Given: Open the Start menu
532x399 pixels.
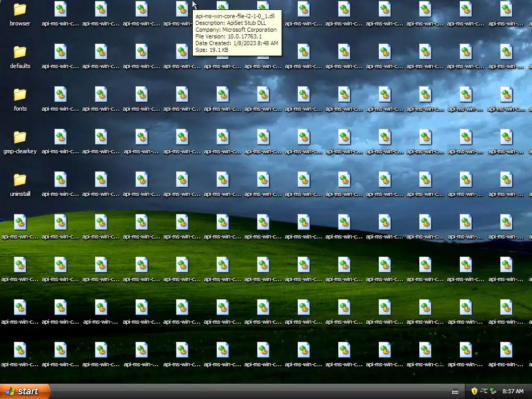Looking at the screenshot, I should click(25, 391).
